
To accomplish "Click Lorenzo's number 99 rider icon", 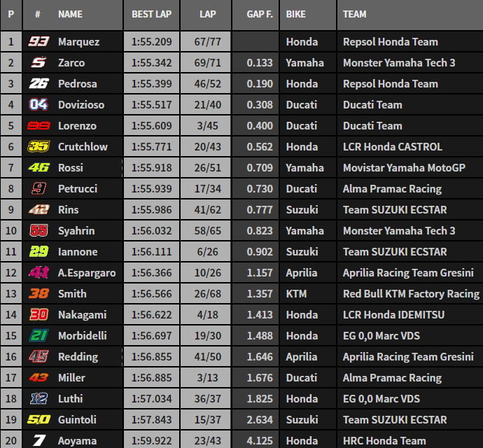I will (38, 126).
